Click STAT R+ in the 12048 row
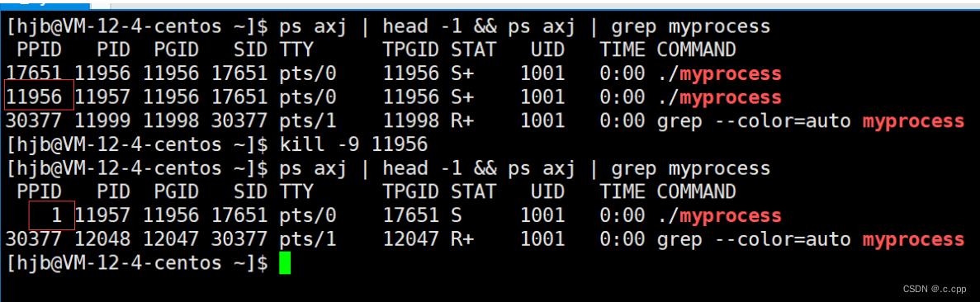The width and height of the screenshot is (980, 302). [462, 239]
